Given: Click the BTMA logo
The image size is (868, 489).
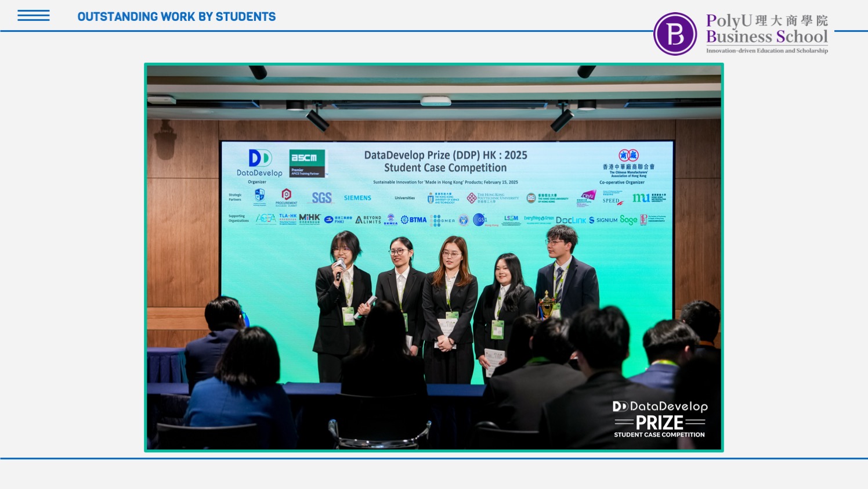Looking at the screenshot, I should coord(414,220).
